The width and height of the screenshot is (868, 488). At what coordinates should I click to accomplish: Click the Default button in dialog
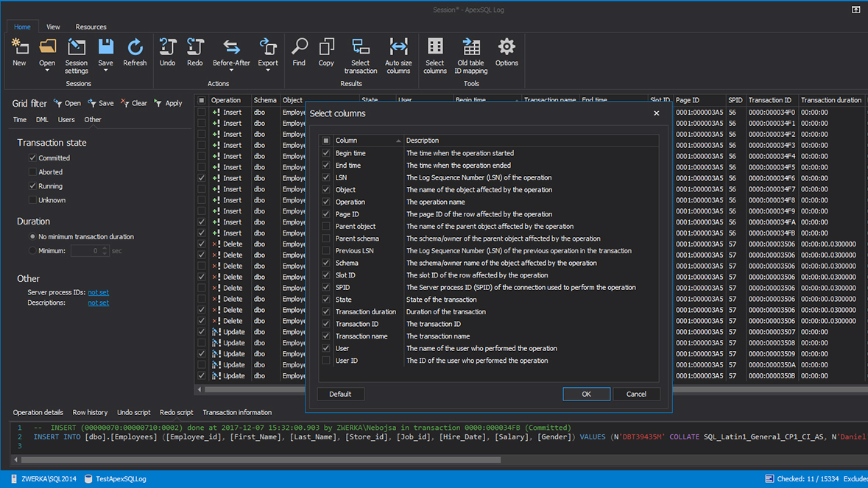tap(340, 395)
